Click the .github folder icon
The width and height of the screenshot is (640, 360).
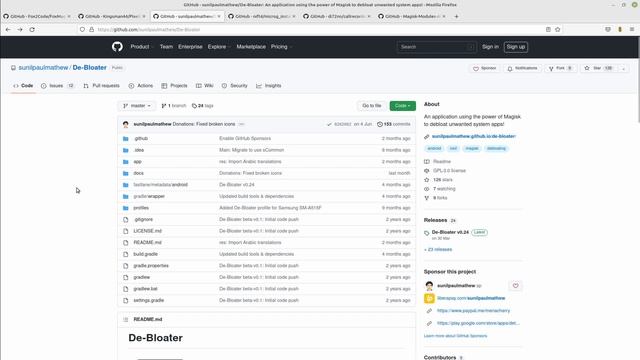(x=126, y=138)
